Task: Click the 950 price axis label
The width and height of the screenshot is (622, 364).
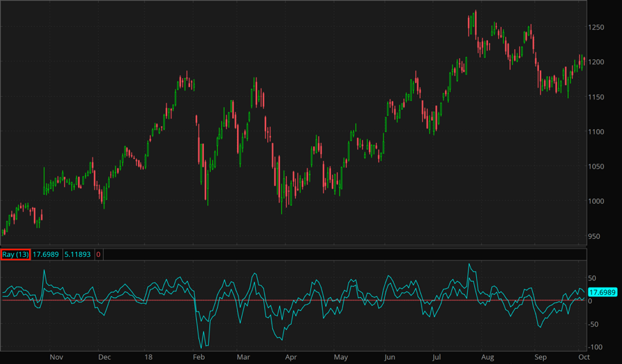Action: (595, 236)
